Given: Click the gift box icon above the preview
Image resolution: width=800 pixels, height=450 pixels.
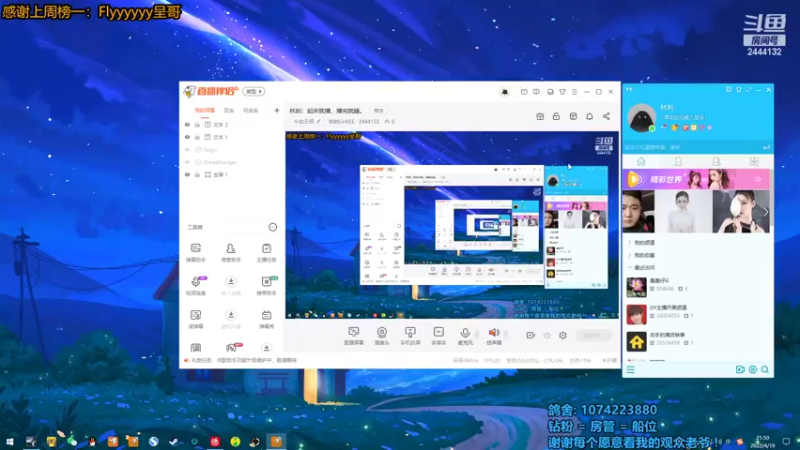Looking at the screenshot, I should click(540, 116).
